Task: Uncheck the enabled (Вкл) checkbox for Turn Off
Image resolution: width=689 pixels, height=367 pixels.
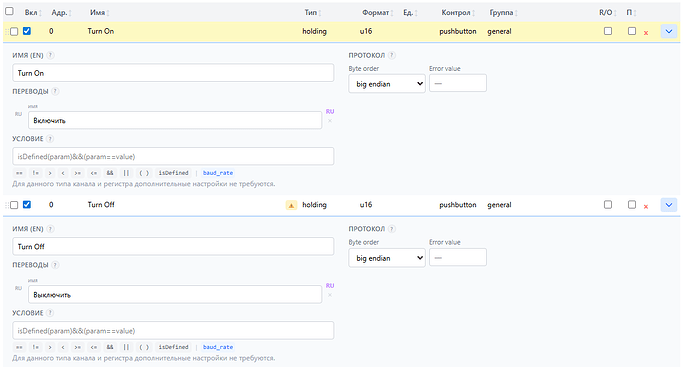Action: point(27,205)
